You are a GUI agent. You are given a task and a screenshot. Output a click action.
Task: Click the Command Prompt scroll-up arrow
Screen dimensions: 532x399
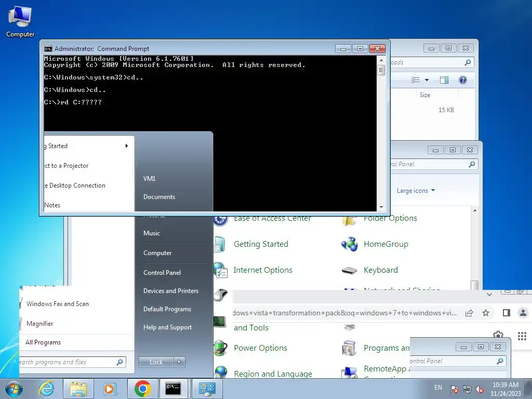(381, 60)
